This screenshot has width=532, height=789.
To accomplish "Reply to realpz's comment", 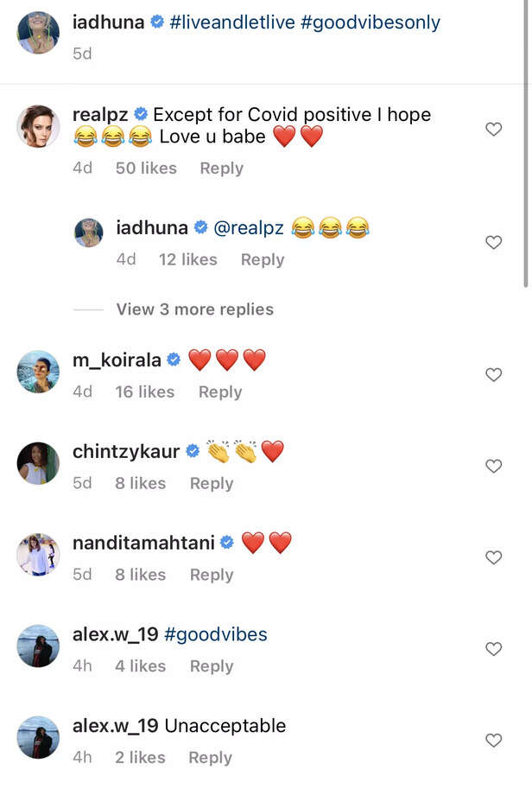I will (x=221, y=169).
